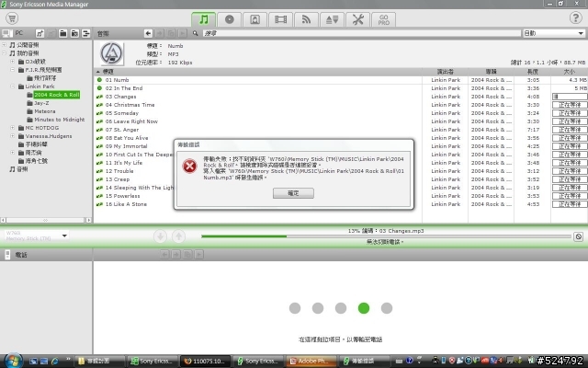Screen dimensions: 588x368
Task: Click the transfer progress bar
Action: click(x=386, y=236)
